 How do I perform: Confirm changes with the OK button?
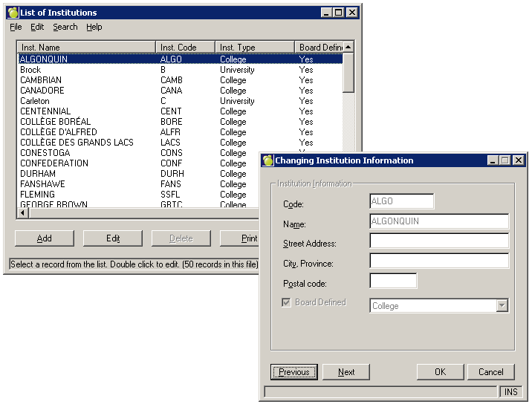(x=440, y=372)
